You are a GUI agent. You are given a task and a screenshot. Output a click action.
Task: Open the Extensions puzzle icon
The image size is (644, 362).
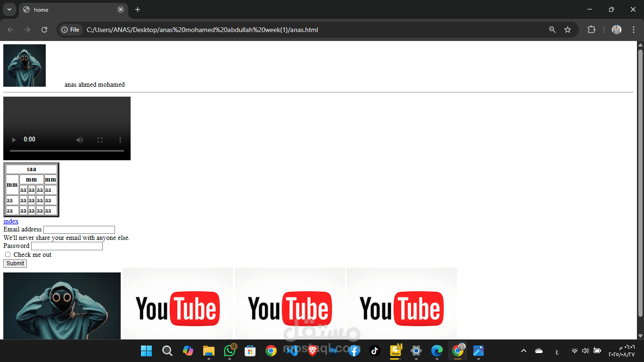(591, 30)
